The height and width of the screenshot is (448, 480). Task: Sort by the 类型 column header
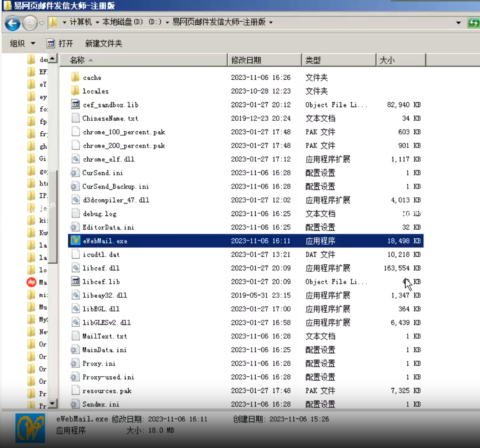coord(339,60)
